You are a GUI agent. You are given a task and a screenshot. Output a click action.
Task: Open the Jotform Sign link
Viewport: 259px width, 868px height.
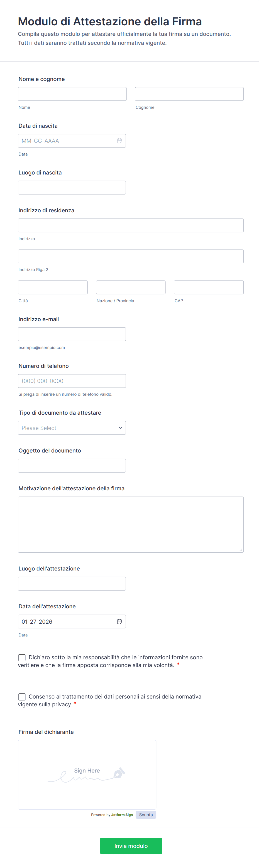122,815
